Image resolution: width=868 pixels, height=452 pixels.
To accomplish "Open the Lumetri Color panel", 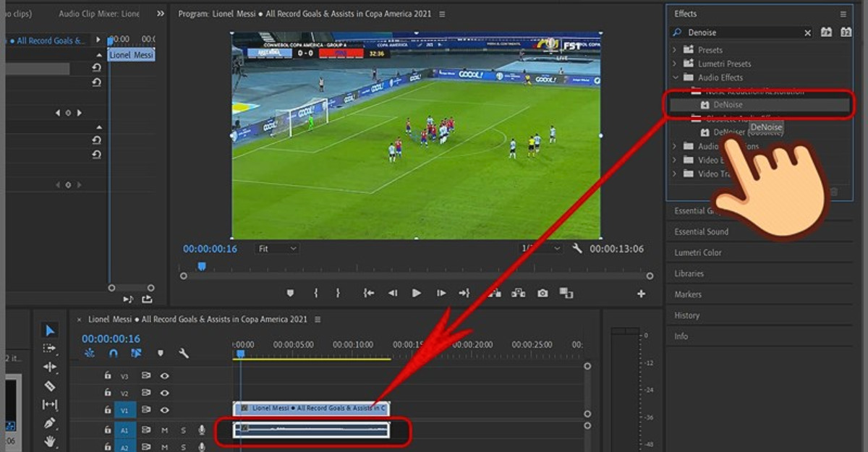I will [698, 252].
